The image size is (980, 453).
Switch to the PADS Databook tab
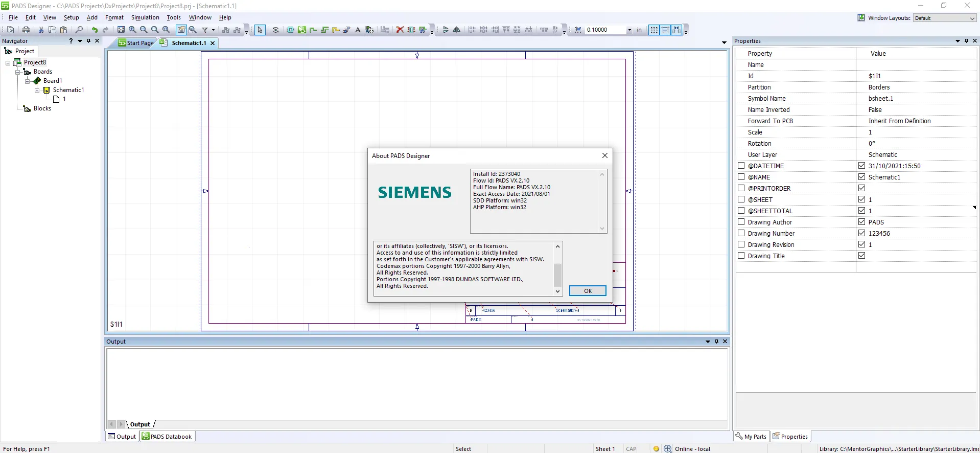point(167,437)
